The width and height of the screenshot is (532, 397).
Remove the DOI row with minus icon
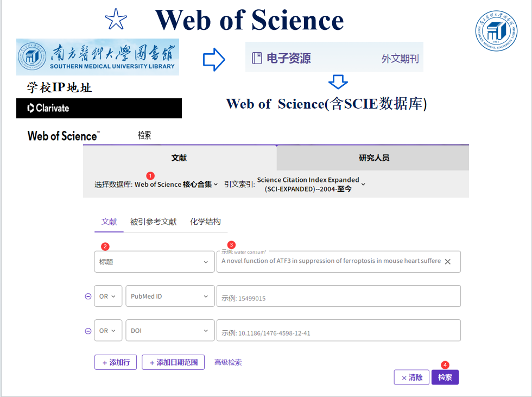pos(88,331)
